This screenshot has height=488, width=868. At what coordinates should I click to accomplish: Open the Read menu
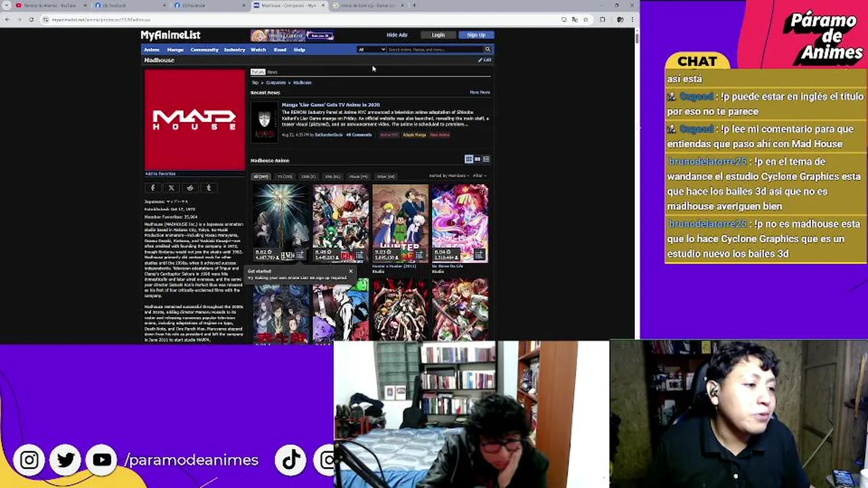coord(279,49)
